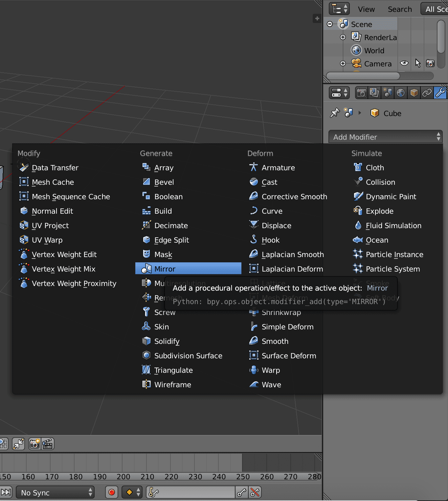Choose the Vertex Weight Proximity modifier
This screenshot has width=448, height=501.
pyautogui.click(x=73, y=283)
